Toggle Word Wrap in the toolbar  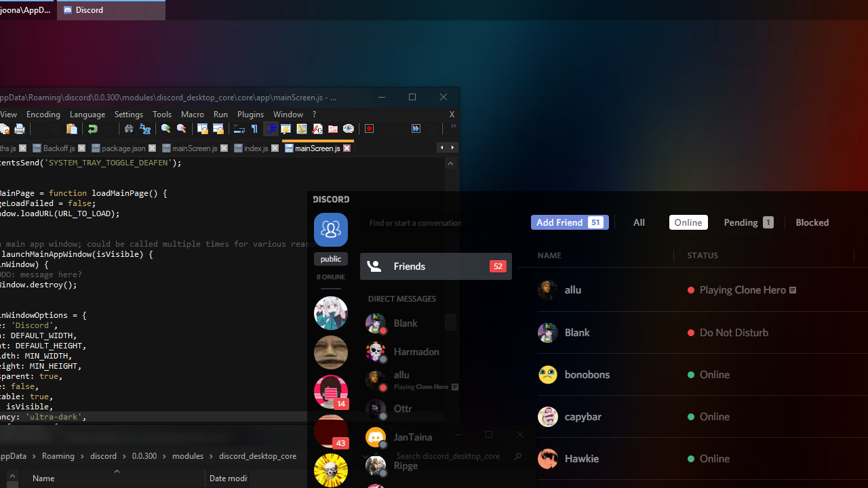pos(239,129)
